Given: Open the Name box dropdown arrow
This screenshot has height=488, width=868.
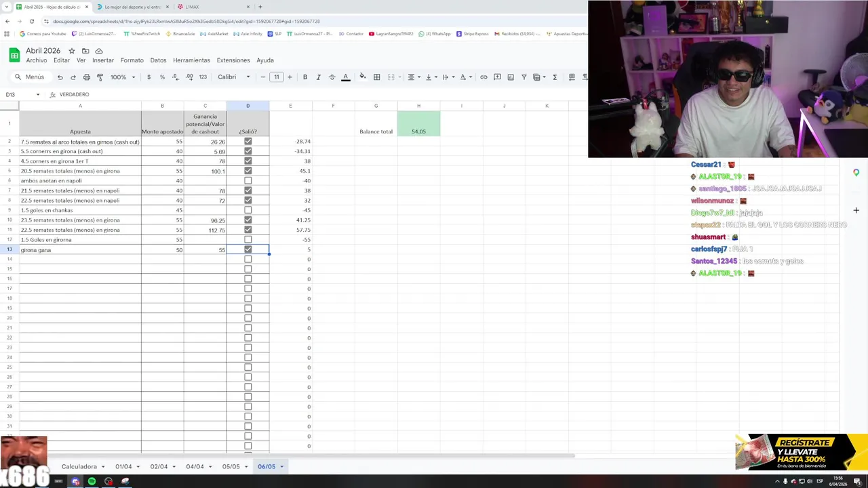Looking at the screenshot, I should [x=38, y=95].
